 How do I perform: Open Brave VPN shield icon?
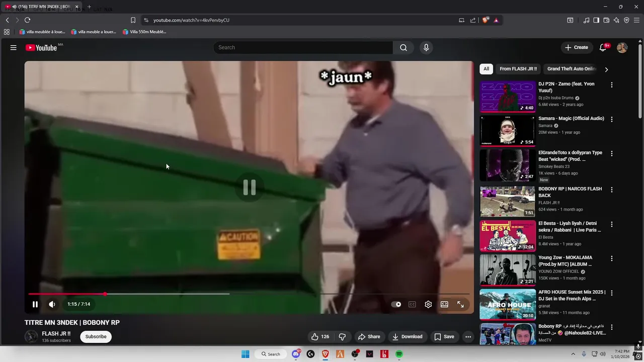coord(626,20)
